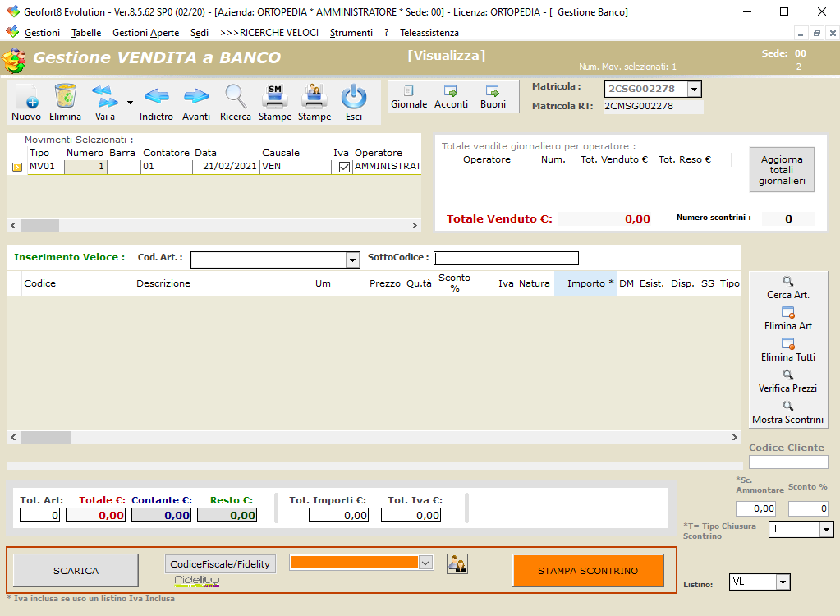This screenshot has width=840, height=616.
Task: Toggle the Iva checkbox in movement row
Action: [x=344, y=167]
